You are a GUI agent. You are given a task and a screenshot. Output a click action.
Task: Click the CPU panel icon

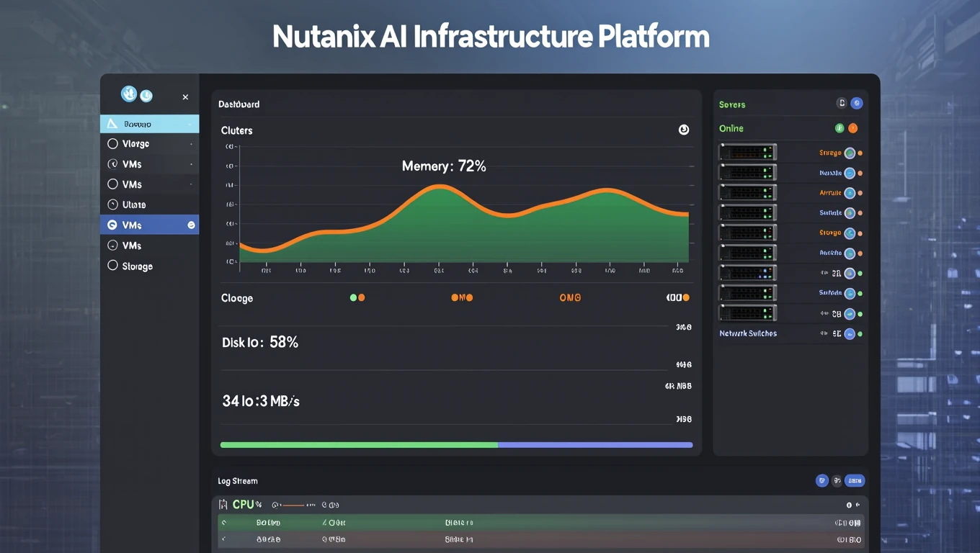(223, 505)
